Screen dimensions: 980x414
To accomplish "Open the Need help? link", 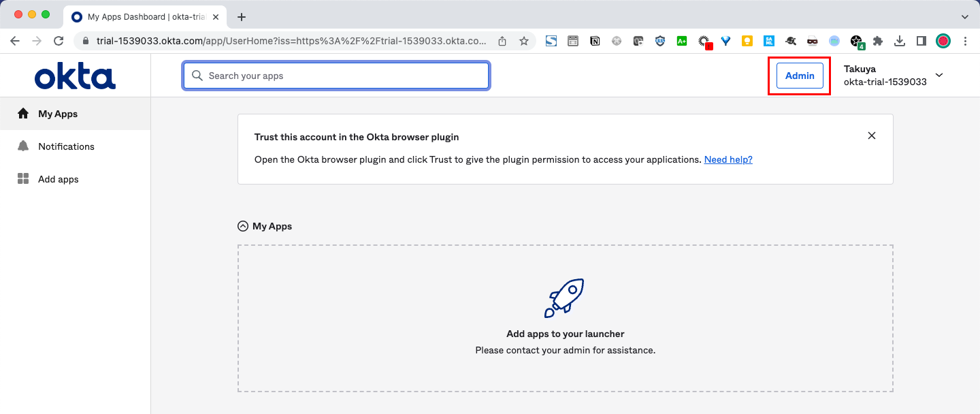I will 728,159.
